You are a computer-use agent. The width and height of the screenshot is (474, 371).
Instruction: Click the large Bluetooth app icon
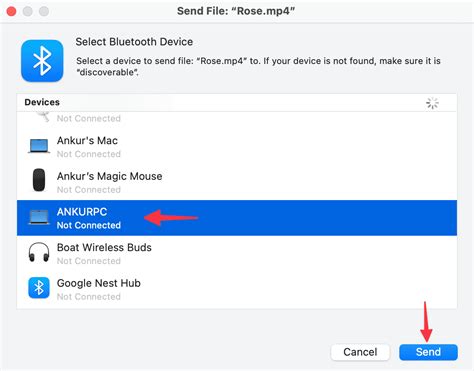[x=42, y=61]
